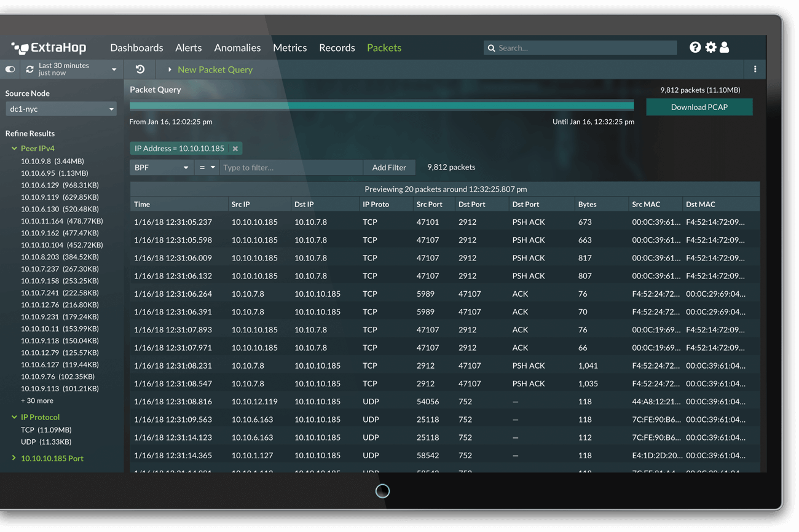
Task: Click the ExtraHop logo
Action: [49, 48]
